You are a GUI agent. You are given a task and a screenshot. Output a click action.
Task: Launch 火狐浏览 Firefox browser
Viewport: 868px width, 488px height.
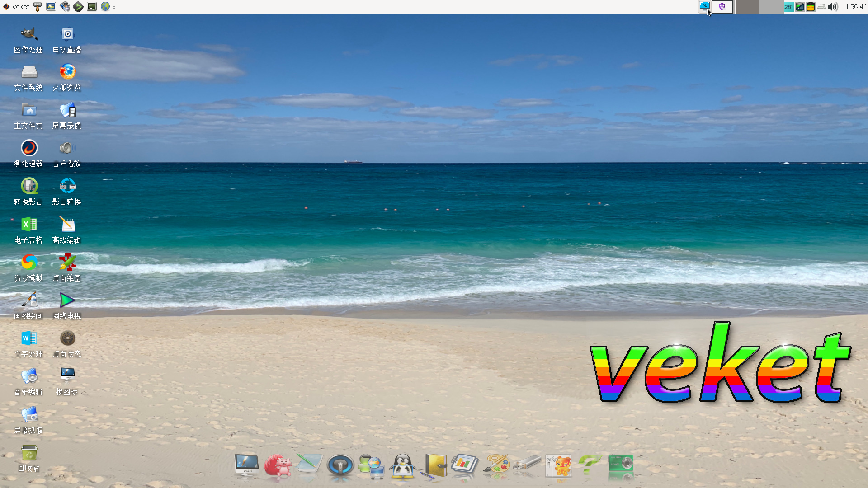coord(67,72)
